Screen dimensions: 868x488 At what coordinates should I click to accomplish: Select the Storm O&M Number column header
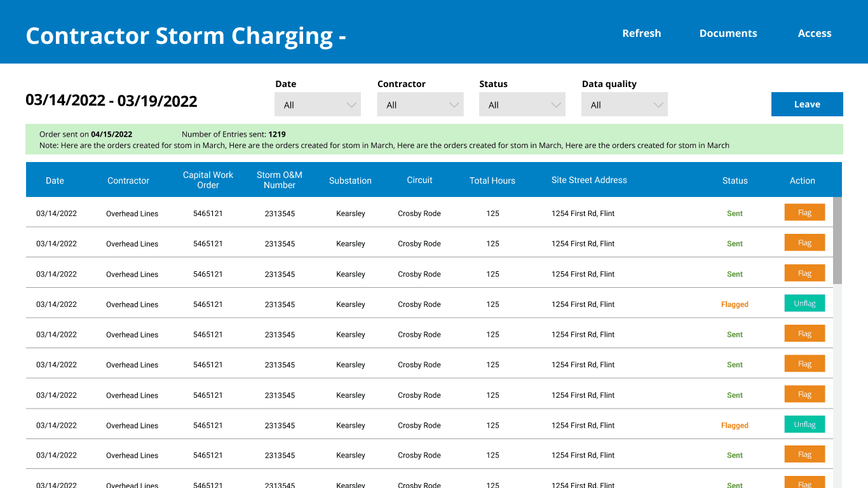pos(280,180)
